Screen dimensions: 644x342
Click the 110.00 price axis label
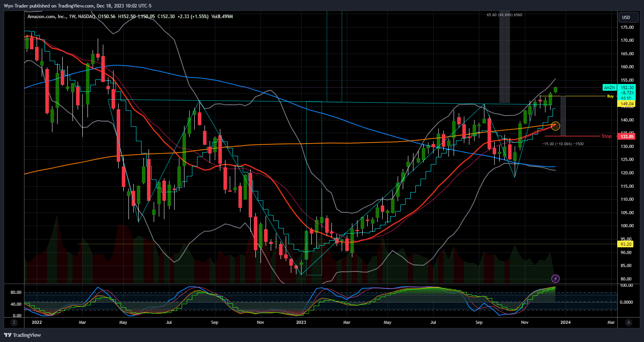tap(627, 199)
